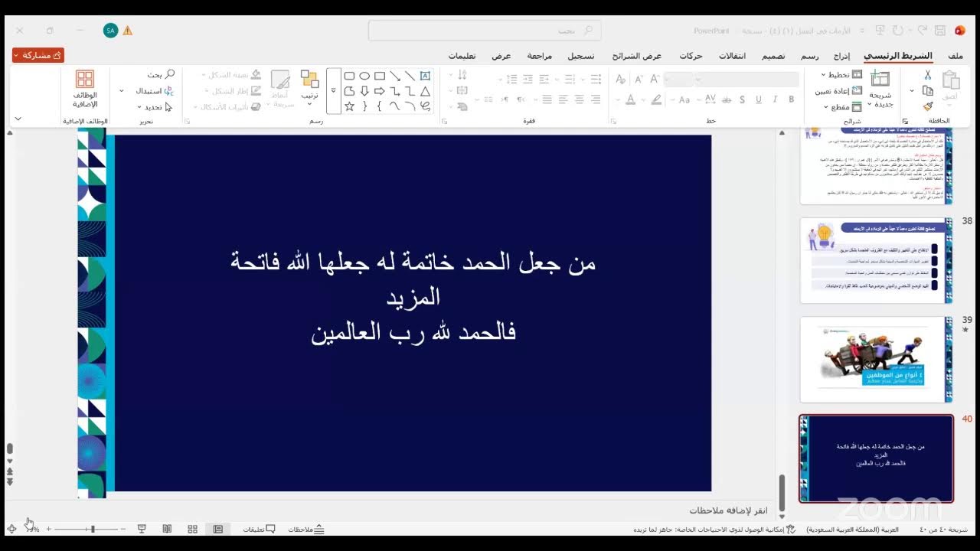Viewport: 980px width, 551px height.
Task: Toggle Italic formatting
Action: tap(775, 99)
